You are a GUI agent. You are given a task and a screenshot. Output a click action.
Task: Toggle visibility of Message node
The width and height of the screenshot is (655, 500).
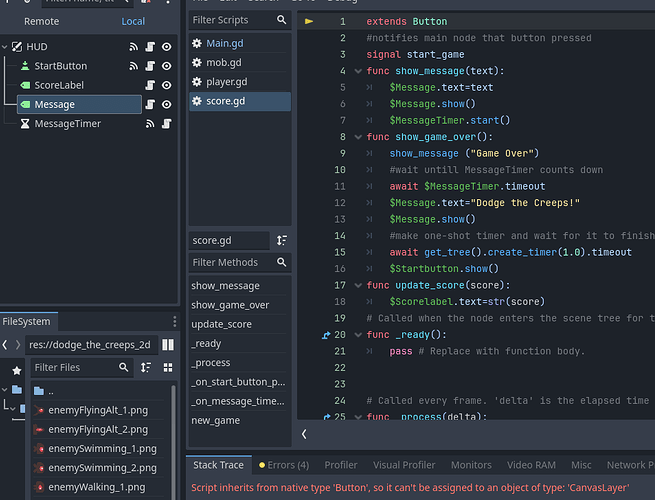(166, 104)
